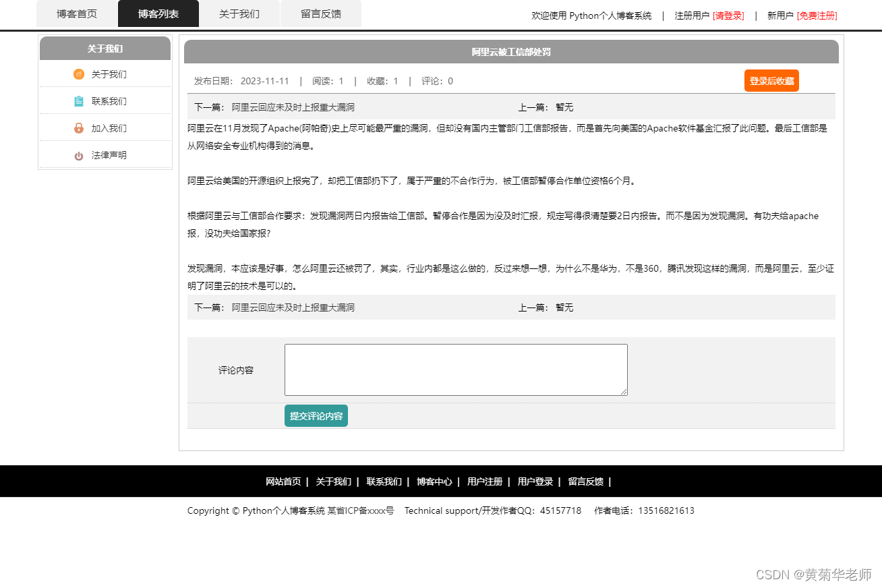Go to the 留言反馈 tab
The image size is (882, 588).
pyautogui.click(x=321, y=13)
